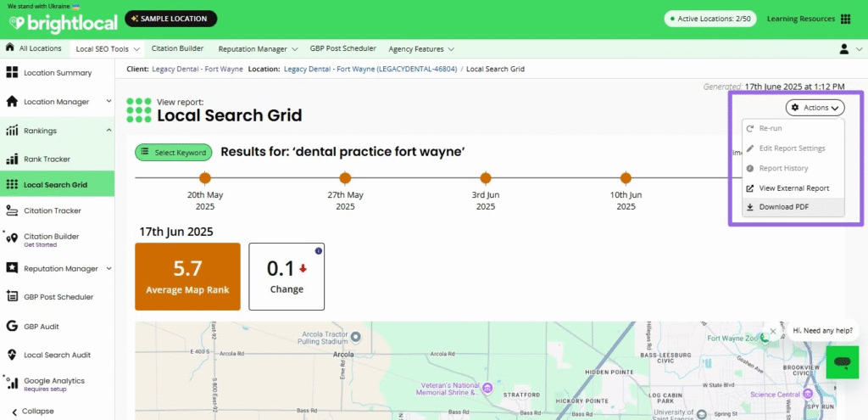Viewport: 868px width, 420px height.
Task: Click the brightlocal logo
Action: click(63, 23)
